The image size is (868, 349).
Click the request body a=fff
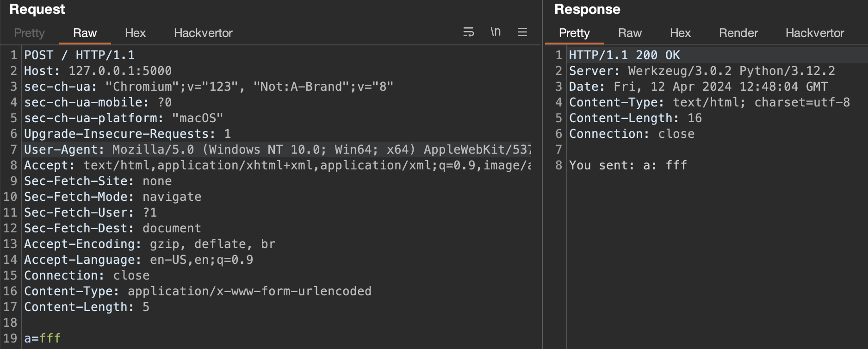(43, 338)
